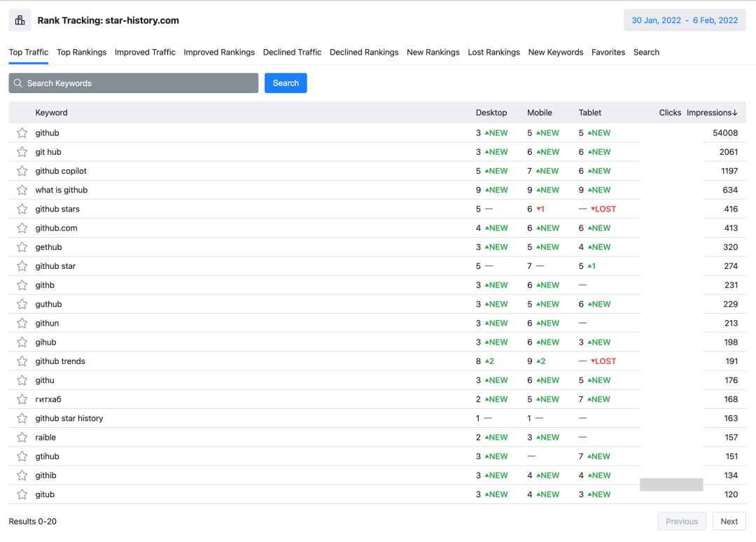
Task: Click the blue Search button
Action: (x=286, y=83)
